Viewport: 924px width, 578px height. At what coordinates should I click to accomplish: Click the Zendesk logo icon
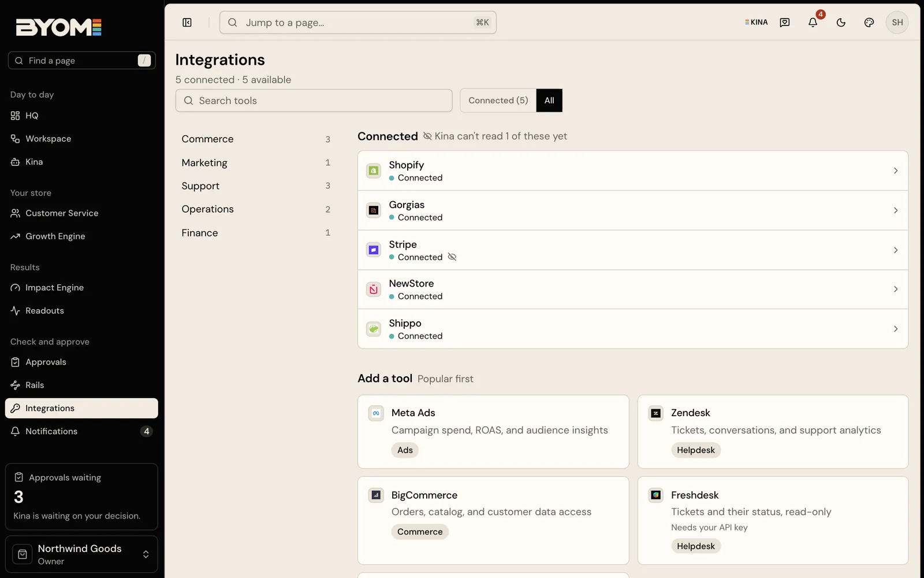coord(655,413)
